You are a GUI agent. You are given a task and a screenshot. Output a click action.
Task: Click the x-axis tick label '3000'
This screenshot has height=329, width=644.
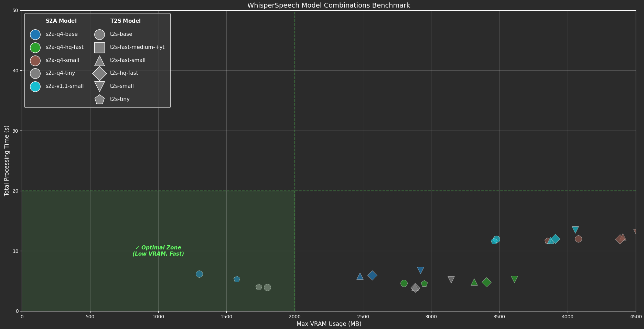pos(431,317)
